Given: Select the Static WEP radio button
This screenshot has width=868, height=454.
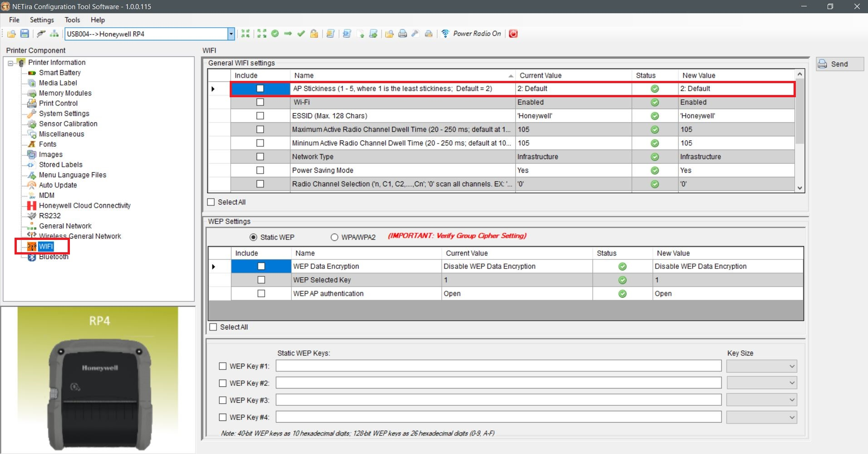Looking at the screenshot, I should pyautogui.click(x=253, y=237).
